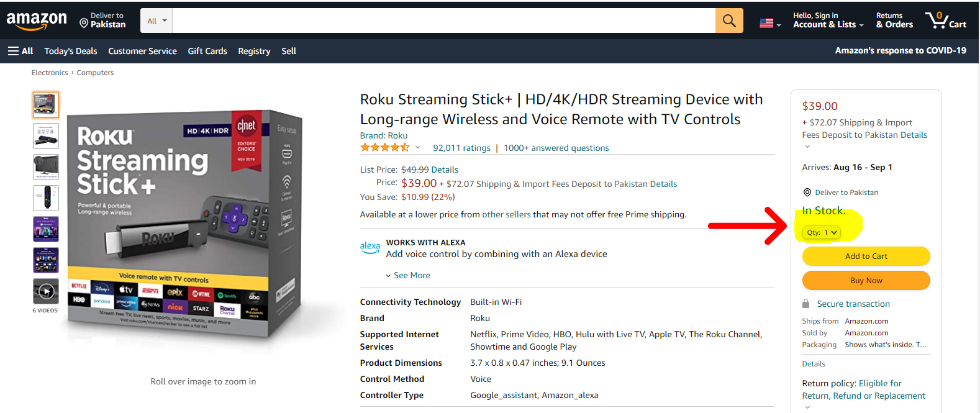The width and height of the screenshot is (980, 413).
Task: Select the first product image thumbnail
Action: tap(46, 105)
